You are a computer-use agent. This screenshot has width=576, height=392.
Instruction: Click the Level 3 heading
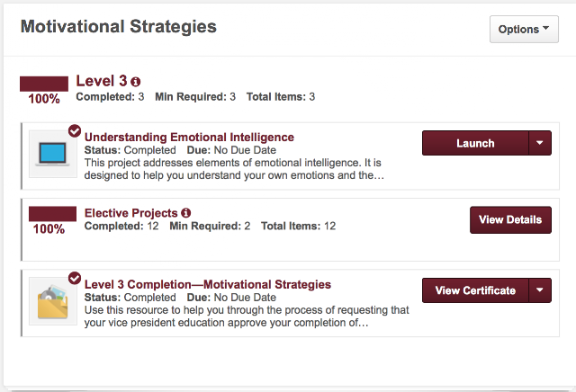102,81
